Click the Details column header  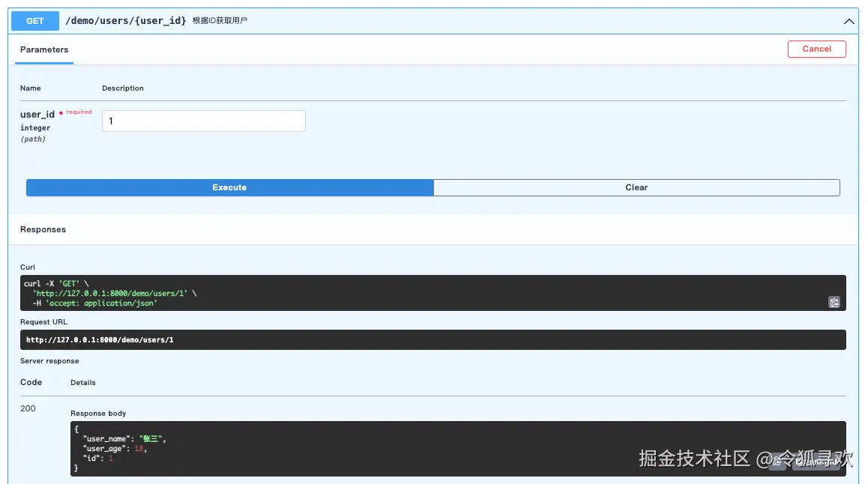[x=83, y=383]
